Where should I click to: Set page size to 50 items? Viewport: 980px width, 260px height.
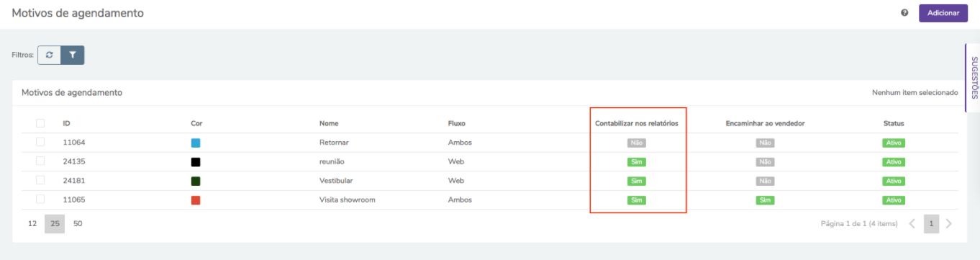[78, 224]
